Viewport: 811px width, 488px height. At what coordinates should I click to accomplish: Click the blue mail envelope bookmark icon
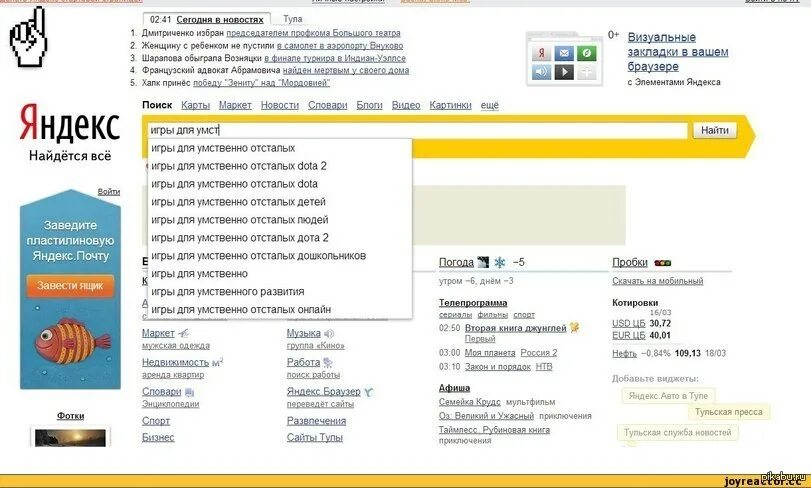(564, 53)
